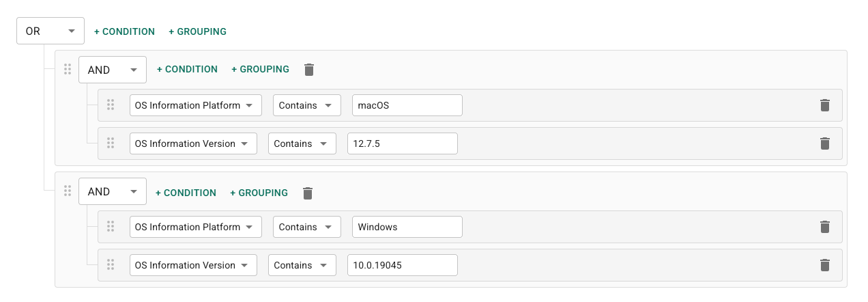The image size is (868, 302).
Task: Open the top-level OR operator dropdown
Action: (x=50, y=31)
